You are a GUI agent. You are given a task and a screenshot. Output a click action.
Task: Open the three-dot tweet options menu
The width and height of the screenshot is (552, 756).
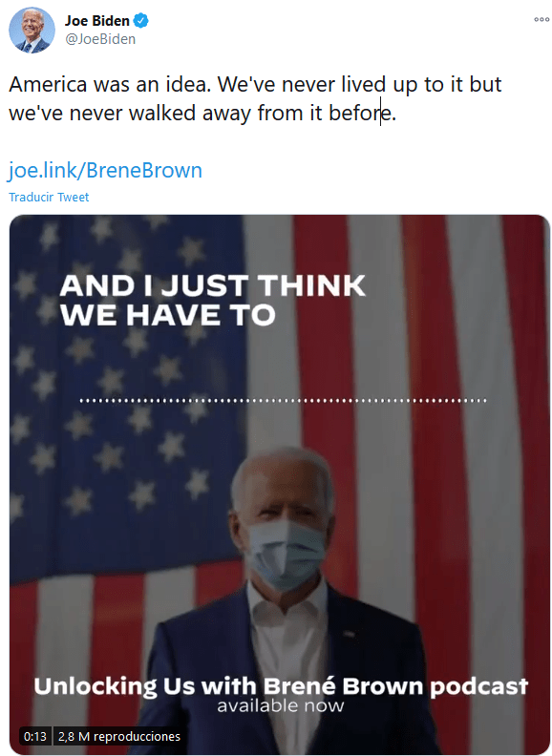pyautogui.click(x=541, y=20)
